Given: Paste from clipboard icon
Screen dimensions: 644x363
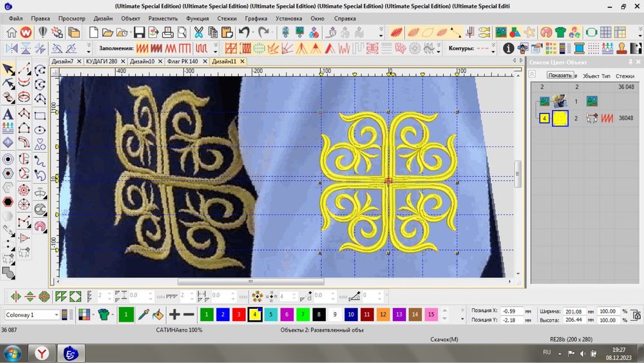Looking at the screenshot, I should [x=227, y=32].
